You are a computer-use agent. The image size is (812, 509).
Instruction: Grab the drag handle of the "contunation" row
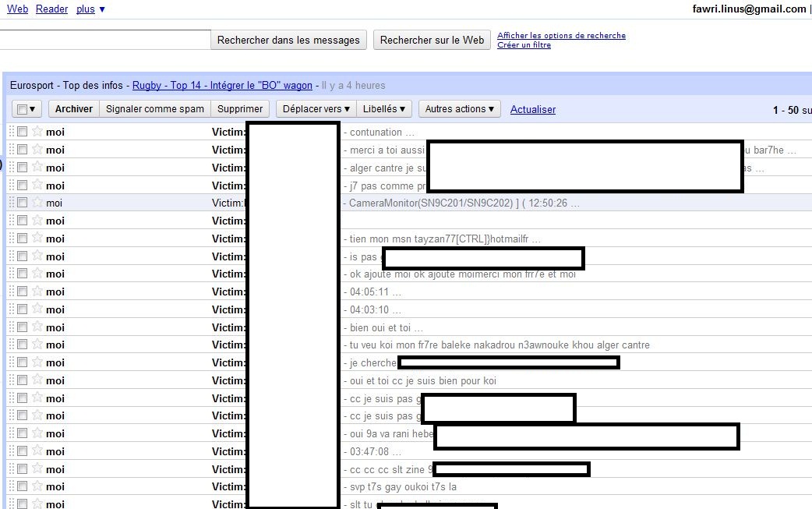tap(12, 132)
